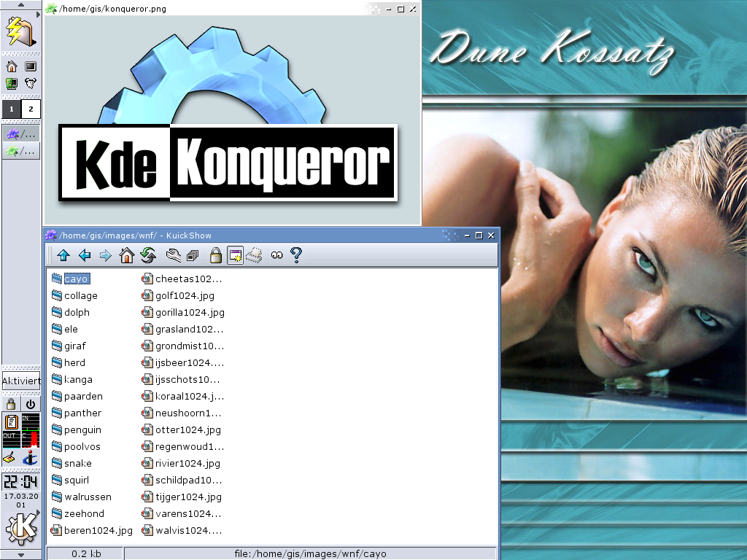This screenshot has height=560, width=747.
Task: Select the green flower taskbar entry
Action: click(x=21, y=152)
